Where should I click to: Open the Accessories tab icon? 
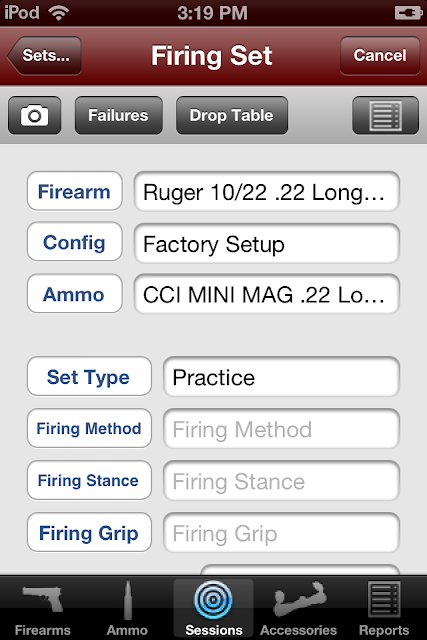click(x=298, y=599)
